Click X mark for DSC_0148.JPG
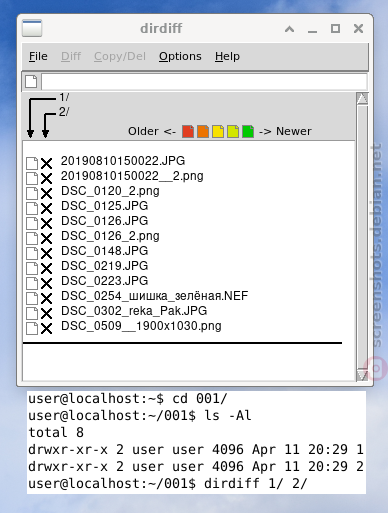 click(x=47, y=254)
